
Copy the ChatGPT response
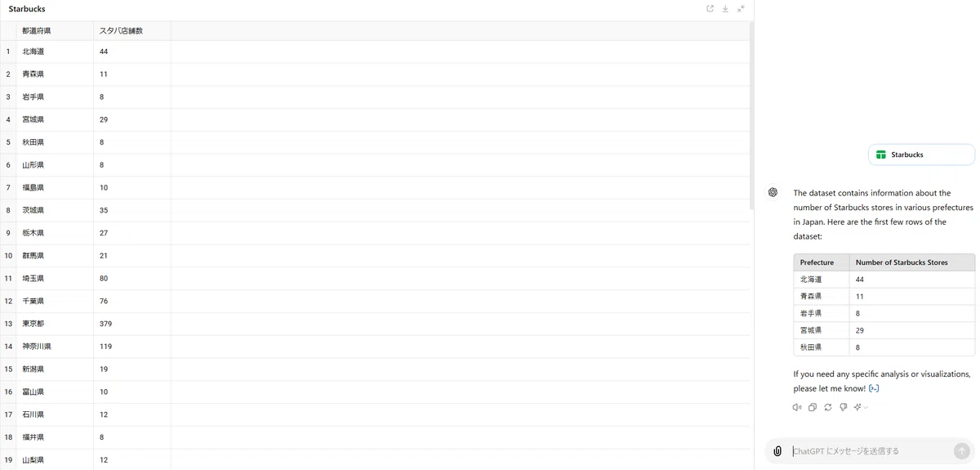813,407
